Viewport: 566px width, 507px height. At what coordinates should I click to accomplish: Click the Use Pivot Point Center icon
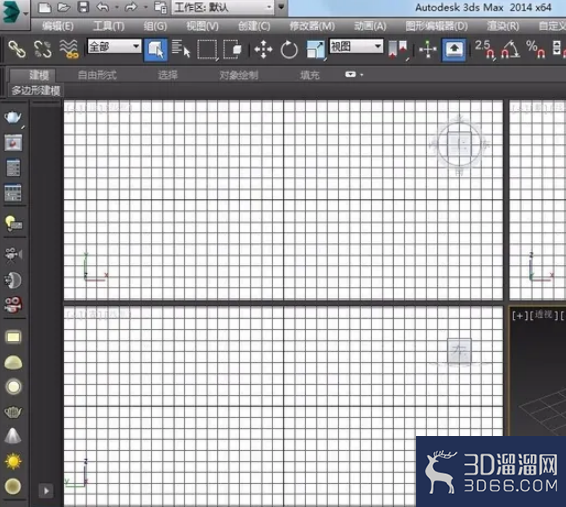tap(398, 49)
